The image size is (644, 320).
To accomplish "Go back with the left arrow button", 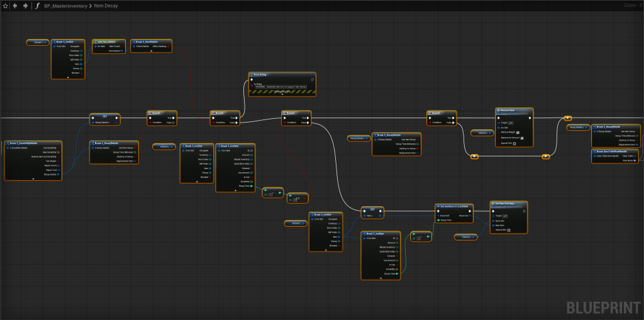I will [15, 6].
